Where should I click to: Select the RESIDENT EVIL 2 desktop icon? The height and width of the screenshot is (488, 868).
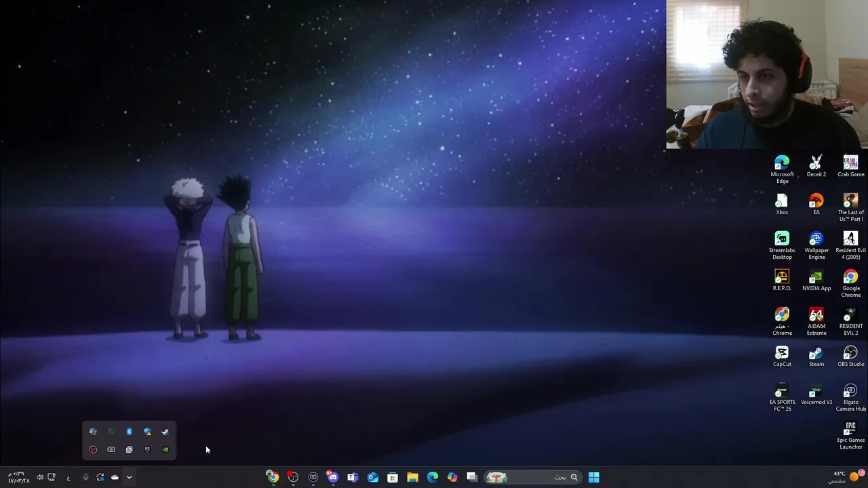click(850, 321)
